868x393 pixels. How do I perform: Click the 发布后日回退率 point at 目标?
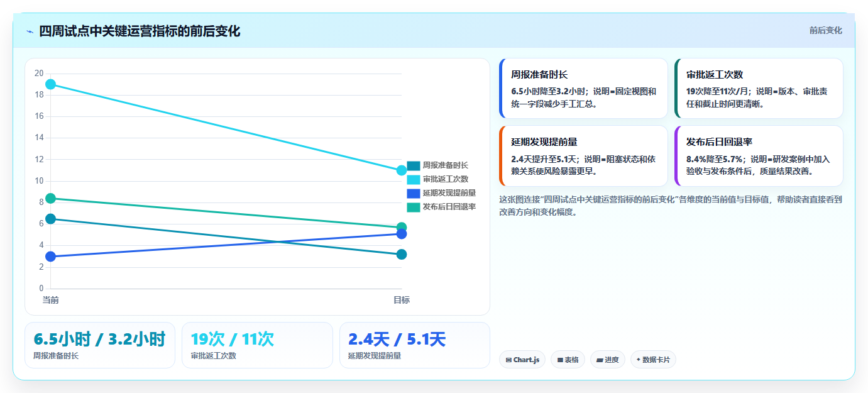click(402, 228)
